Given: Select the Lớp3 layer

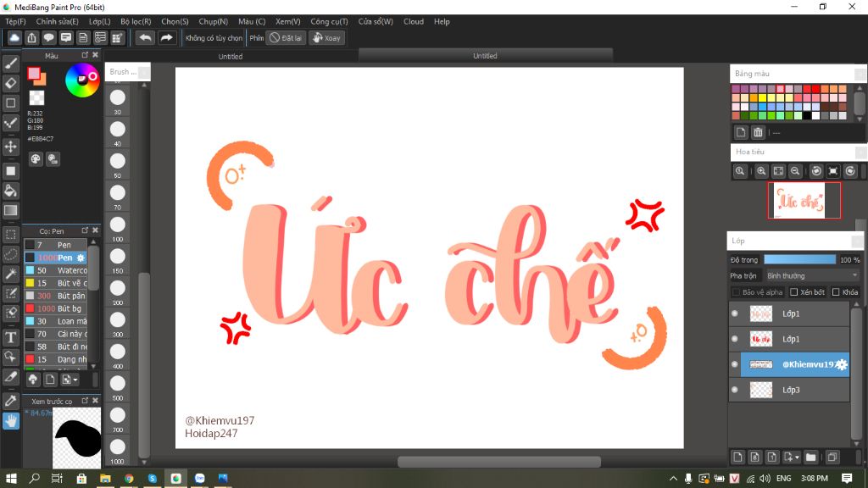Looking at the screenshot, I should 795,390.
